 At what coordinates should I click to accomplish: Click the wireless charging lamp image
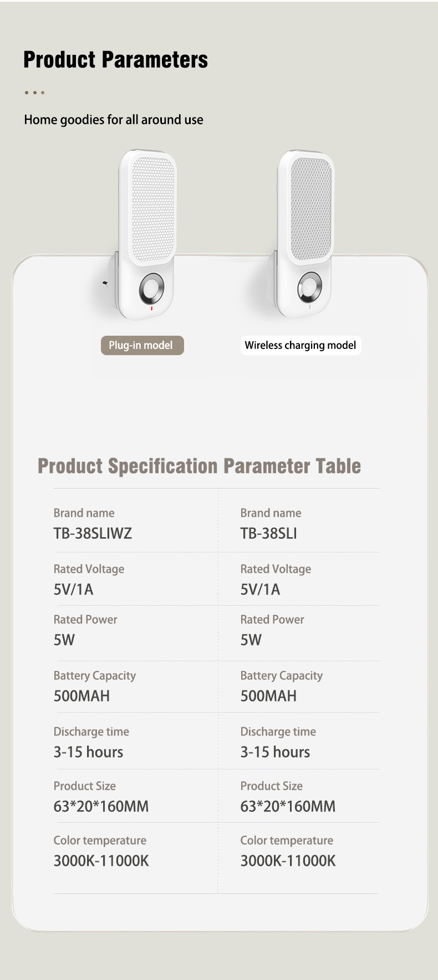coord(300,233)
